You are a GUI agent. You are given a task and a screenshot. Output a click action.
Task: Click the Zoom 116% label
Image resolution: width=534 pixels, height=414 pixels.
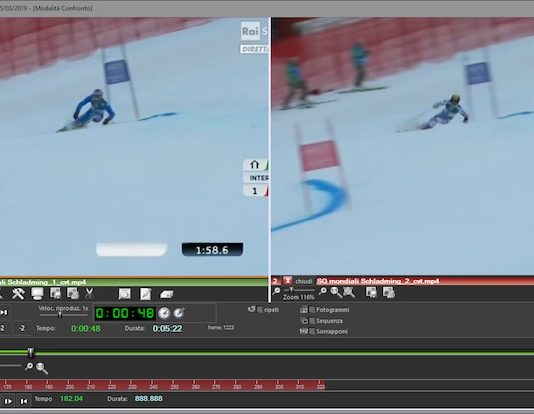[x=298, y=297]
